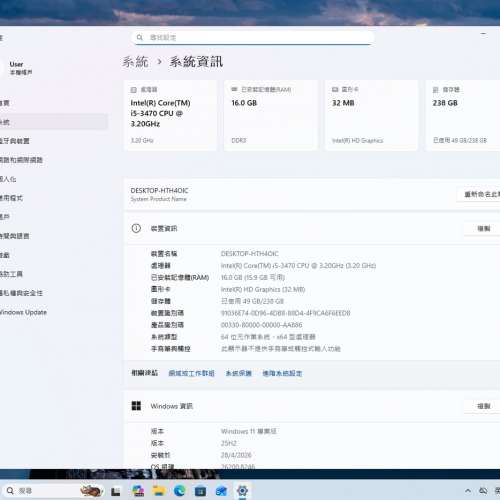Click storage value 49 GB/238 GB row
Viewport: 500px width, 500px height.
(x=252, y=301)
